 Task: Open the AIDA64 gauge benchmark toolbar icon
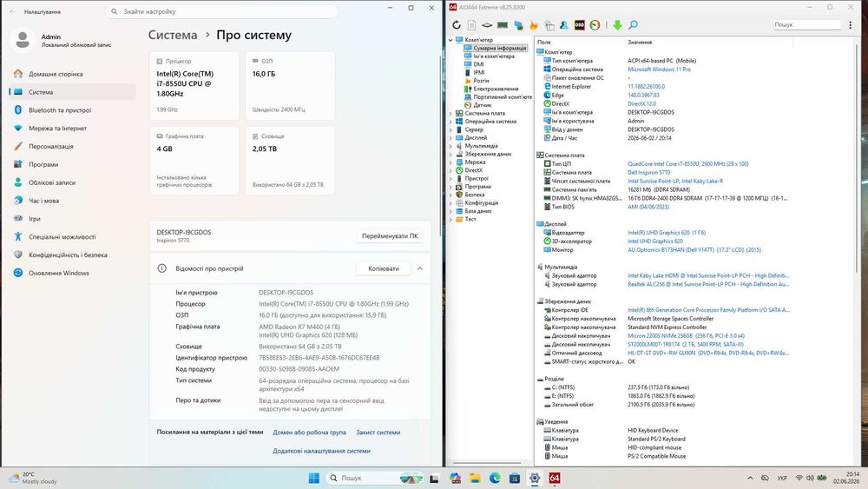pos(595,25)
